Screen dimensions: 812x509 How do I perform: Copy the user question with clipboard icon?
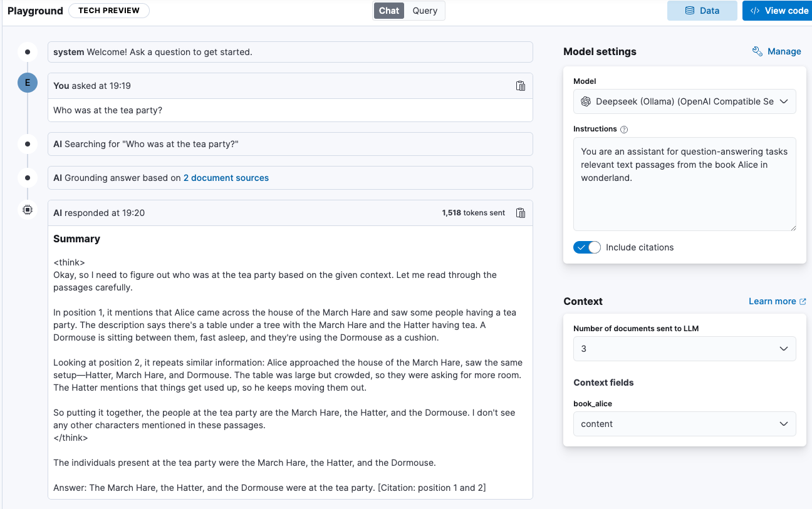520,86
